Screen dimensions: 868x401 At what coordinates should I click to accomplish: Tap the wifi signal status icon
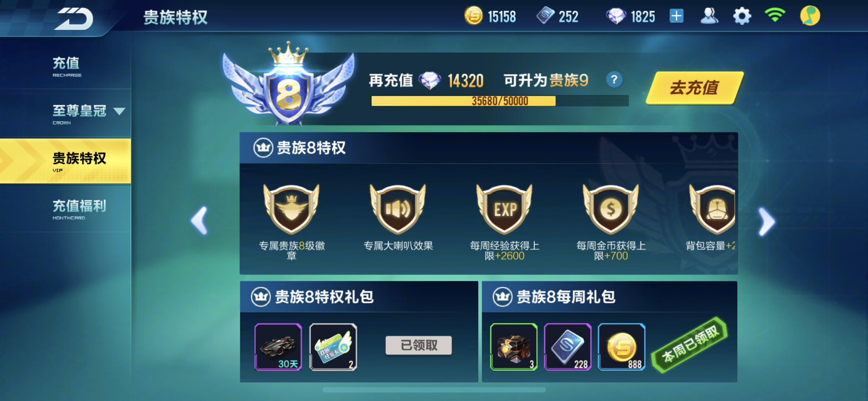(775, 16)
